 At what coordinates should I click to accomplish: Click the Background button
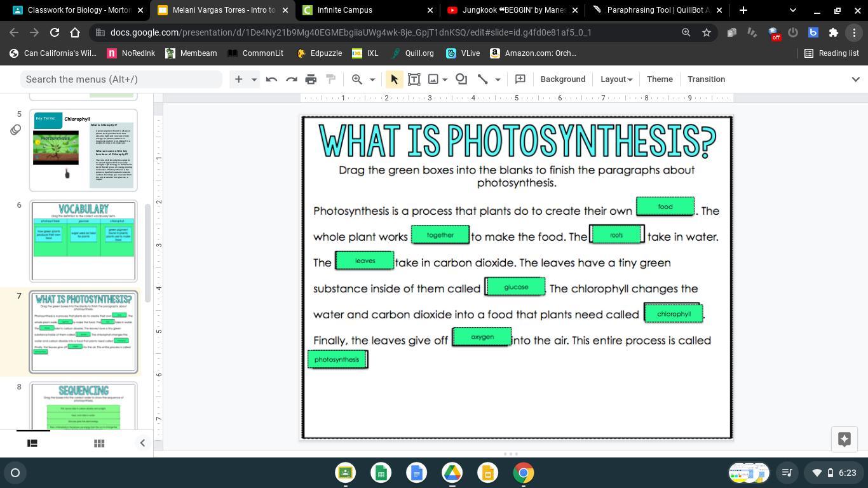(562, 79)
